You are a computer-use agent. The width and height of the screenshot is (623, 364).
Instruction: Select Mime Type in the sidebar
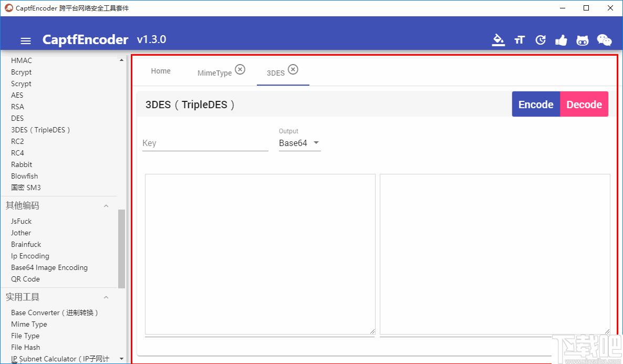(x=29, y=324)
